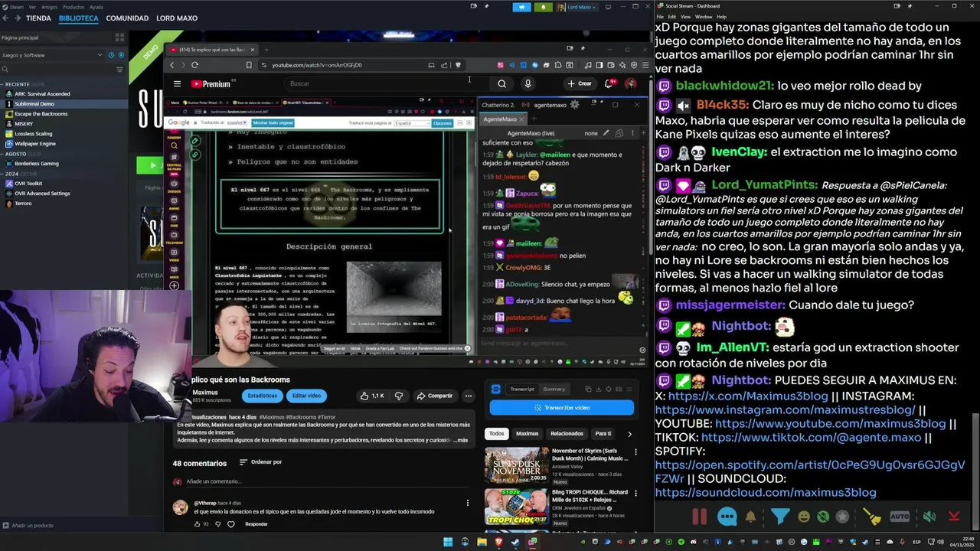Click the Editar vídeo button
The width and height of the screenshot is (980, 551).
pos(306,396)
